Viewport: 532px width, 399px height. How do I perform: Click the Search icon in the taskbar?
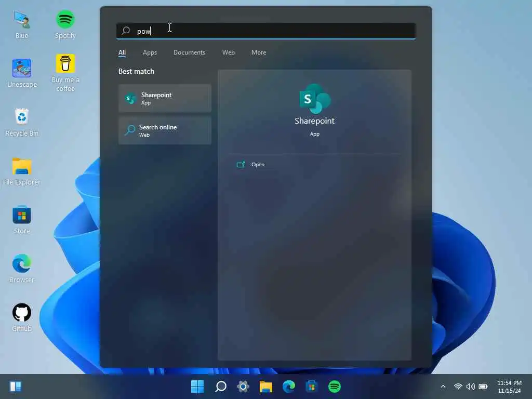pyautogui.click(x=220, y=387)
